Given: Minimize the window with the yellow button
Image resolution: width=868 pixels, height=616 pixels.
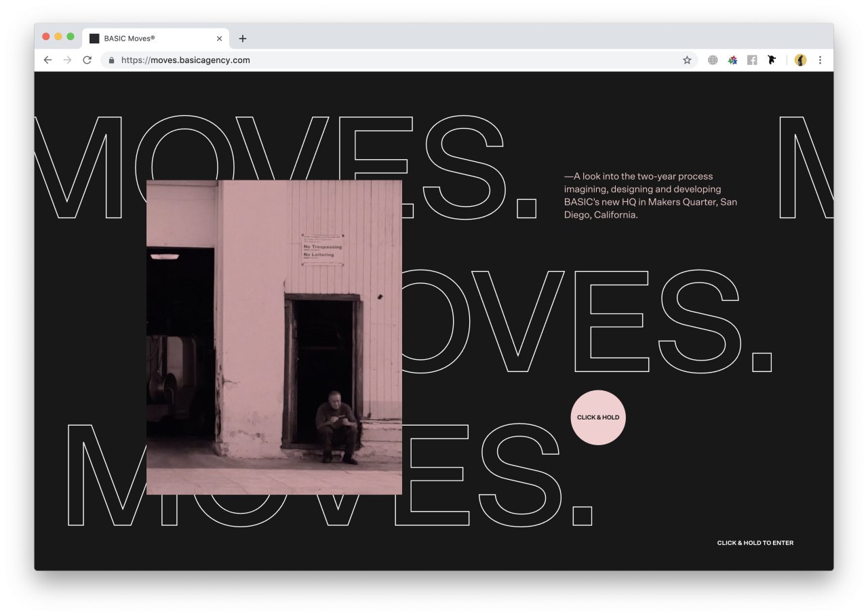Looking at the screenshot, I should pos(58,37).
